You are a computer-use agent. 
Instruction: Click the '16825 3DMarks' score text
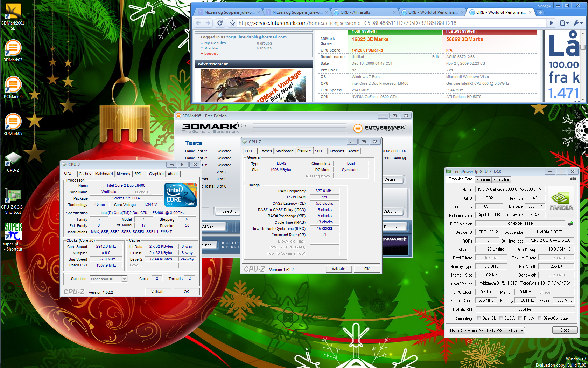tap(370, 39)
